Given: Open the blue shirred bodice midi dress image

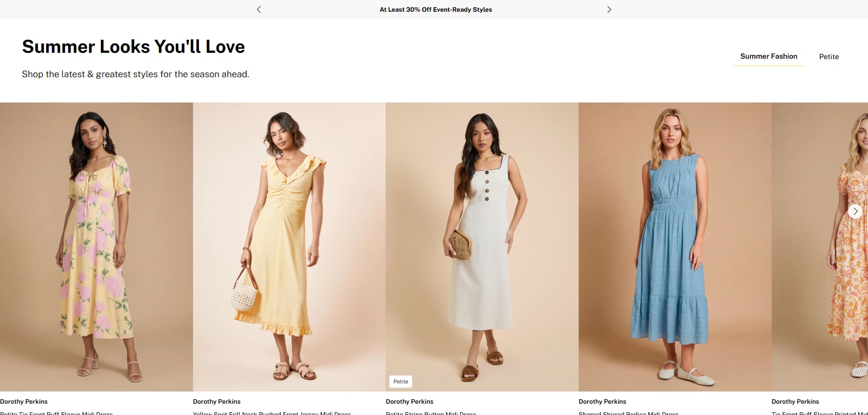Looking at the screenshot, I should click(675, 247).
